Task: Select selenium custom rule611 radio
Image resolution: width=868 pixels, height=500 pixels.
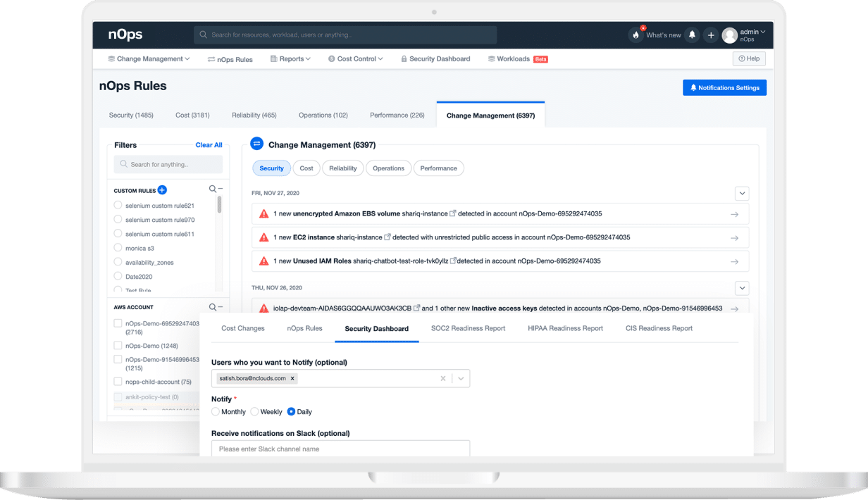Action: (x=118, y=234)
